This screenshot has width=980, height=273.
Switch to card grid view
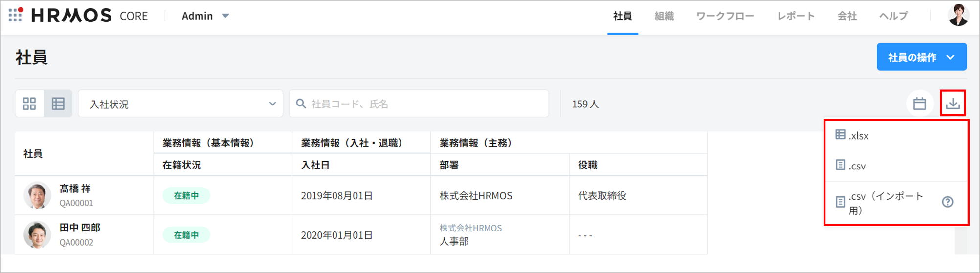click(29, 104)
